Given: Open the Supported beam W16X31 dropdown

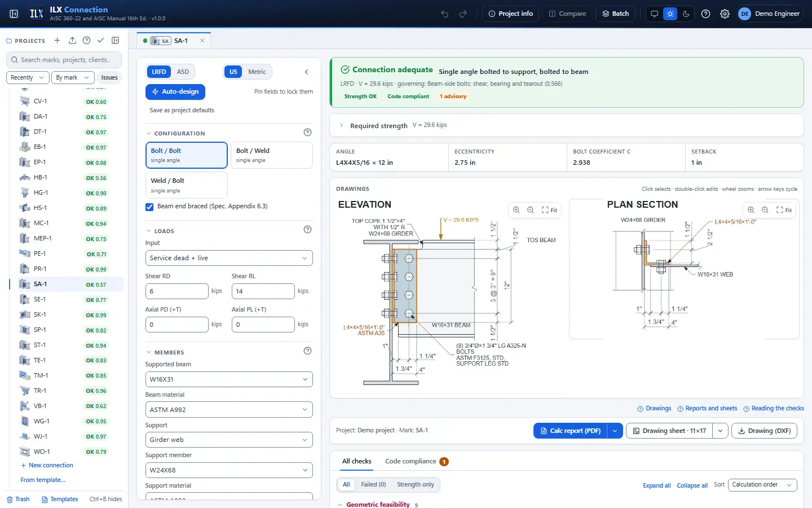Looking at the screenshot, I should 229,379.
